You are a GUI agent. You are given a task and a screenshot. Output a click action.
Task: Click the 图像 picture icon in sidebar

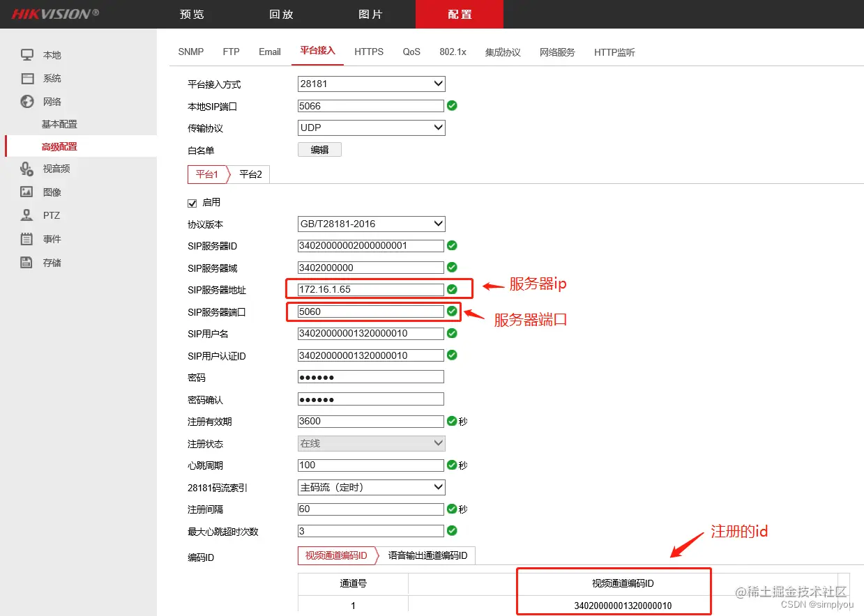pos(27,192)
